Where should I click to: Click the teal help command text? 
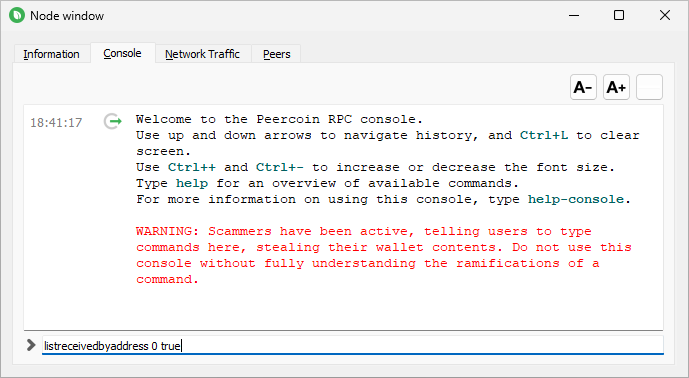pyautogui.click(x=192, y=183)
